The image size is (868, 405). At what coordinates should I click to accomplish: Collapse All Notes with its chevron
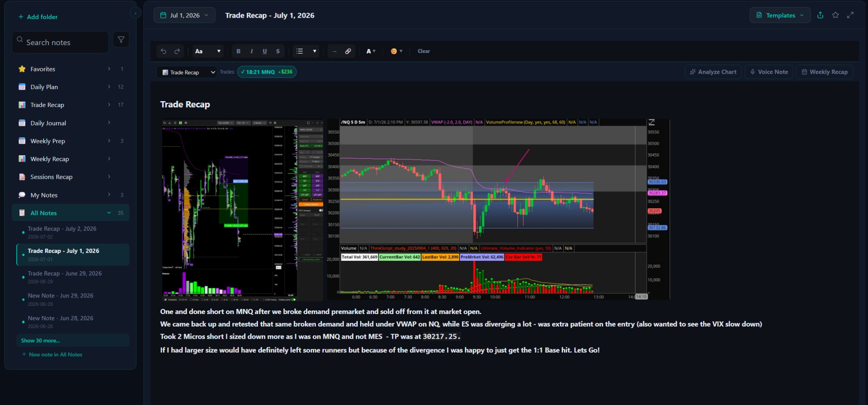coord(109,213)
